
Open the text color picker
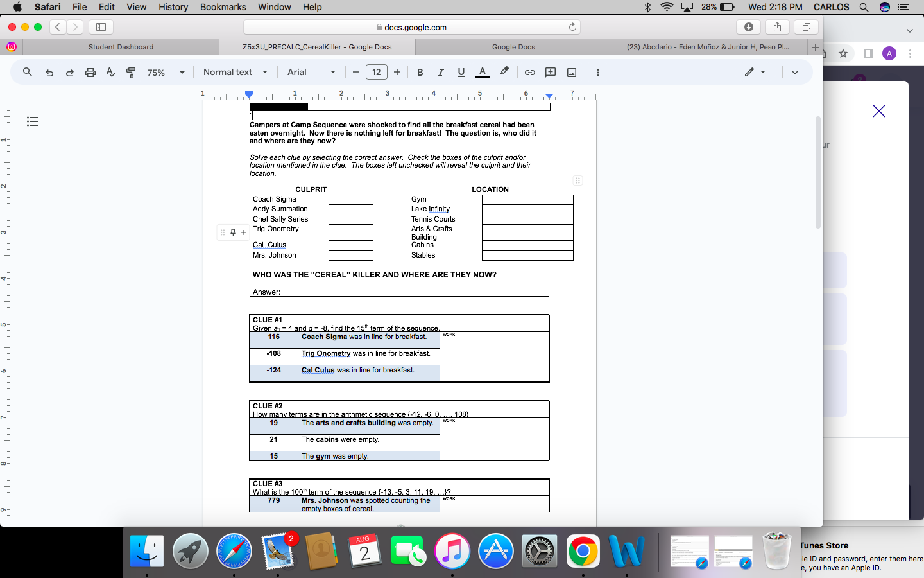pos(483,73)
